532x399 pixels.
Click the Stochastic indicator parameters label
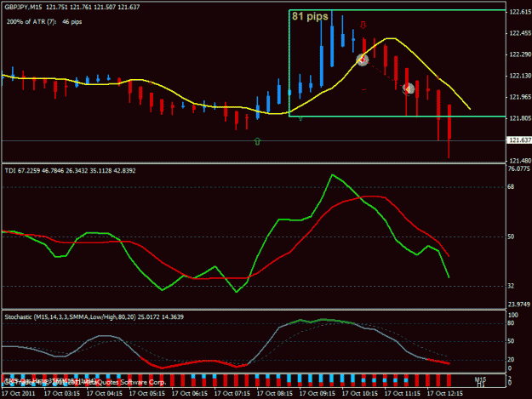tap(94, 317)
